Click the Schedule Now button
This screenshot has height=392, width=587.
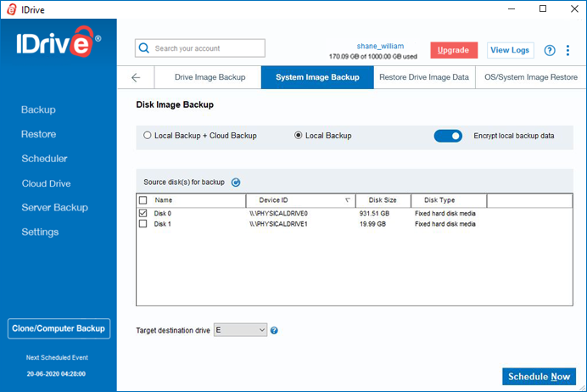[539, 376]
